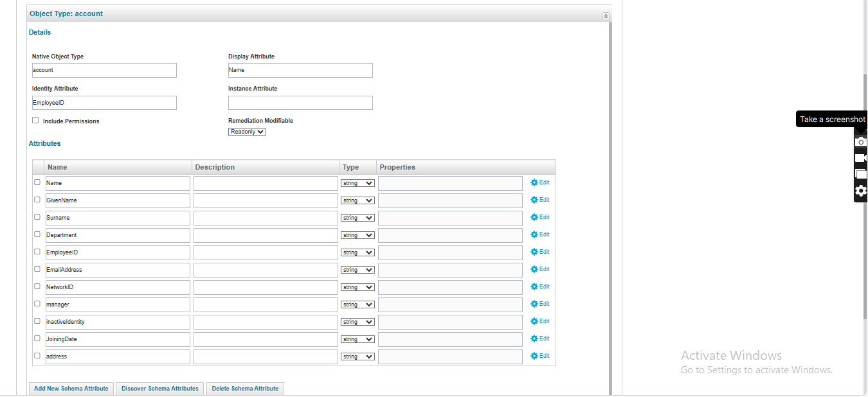Click Delete Schema Attribute button
This screenshot has height=397, width=868.
pyautogui.click(x=245, y=389)
